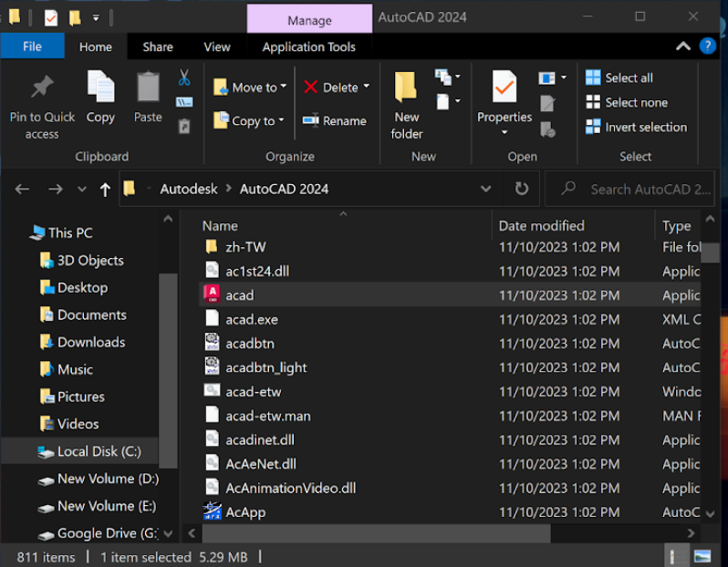Open the acad application file
Screen dimensions: 728x567
pyautogui.click(x=239, y=295)
